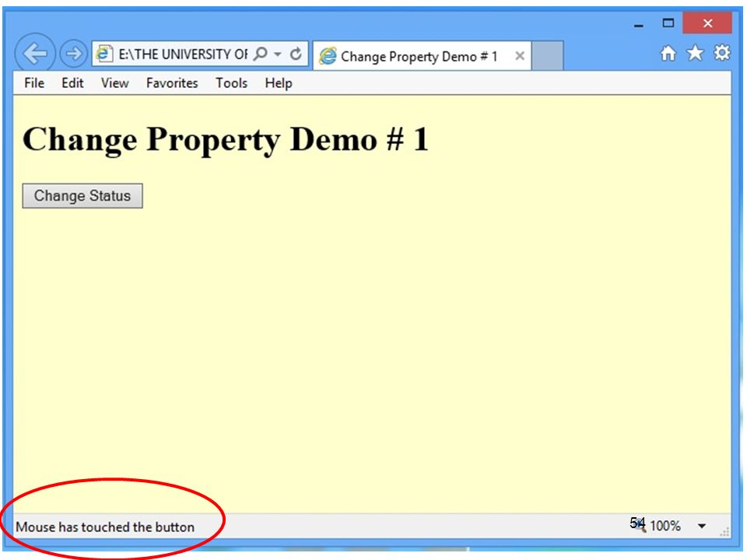This screenshot has height=560, width=747.
Task: Open the View menu
Action: coord(115,83)
